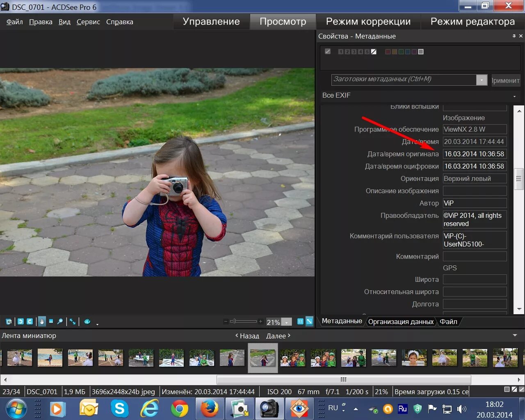Set rating 3 in metadata panel
The width and height of the screenshot is (525, 420).
pyautogui.click(x=354, y=52)
